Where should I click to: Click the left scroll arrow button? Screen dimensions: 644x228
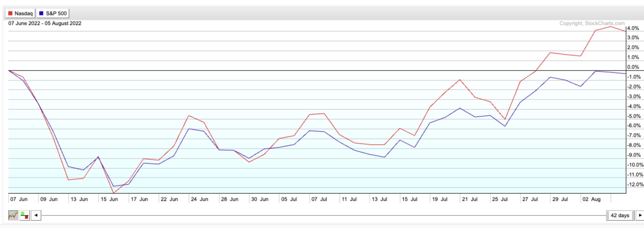[x=36, y=215]
